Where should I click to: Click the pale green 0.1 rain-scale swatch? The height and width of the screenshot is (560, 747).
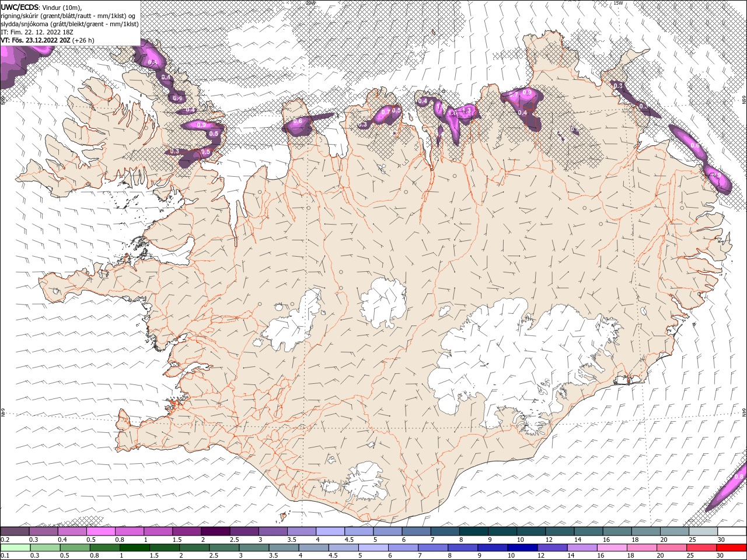click(x=15, y=547)
